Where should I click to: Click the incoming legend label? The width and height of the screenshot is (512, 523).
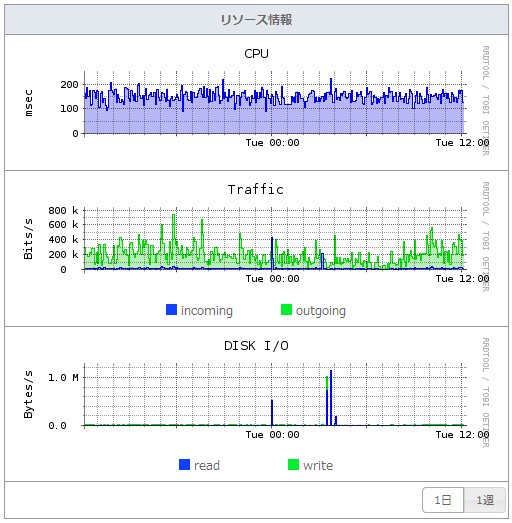[x=207, y=311]
